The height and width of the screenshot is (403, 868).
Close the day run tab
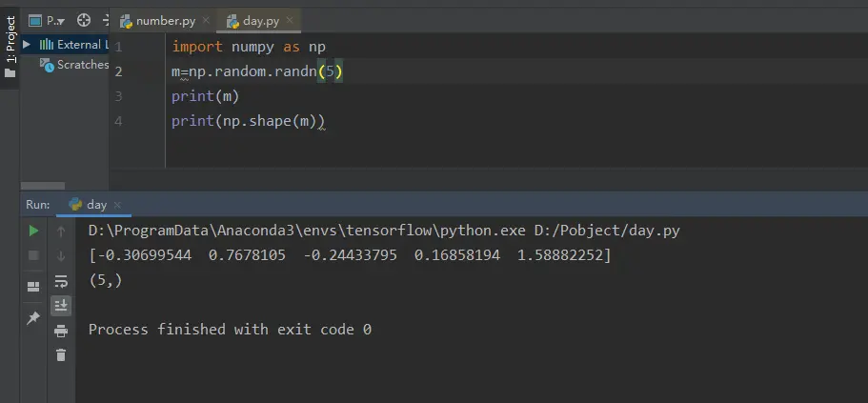pyautogui.click(x=117, y=205)
